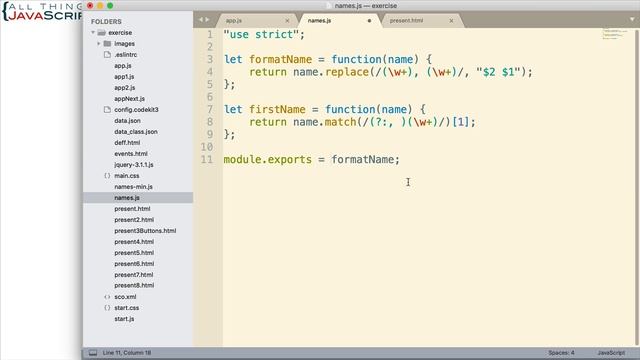Click the replace method on line 4
The width and height of the screenshot is (640, 360).
347,72
